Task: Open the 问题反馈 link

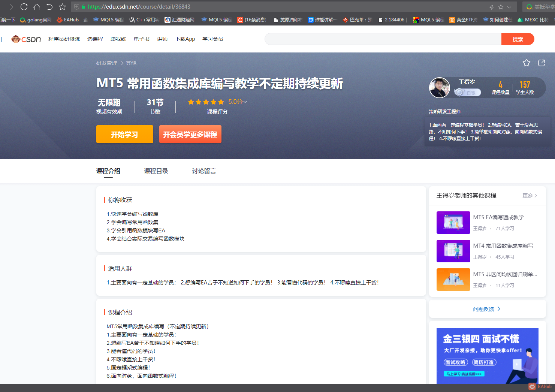Action: click(485, 308)
